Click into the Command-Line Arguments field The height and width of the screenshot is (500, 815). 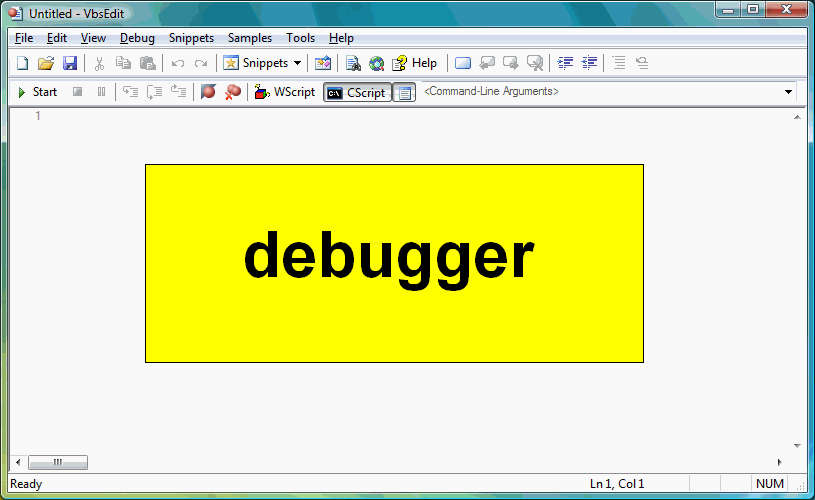600,92
